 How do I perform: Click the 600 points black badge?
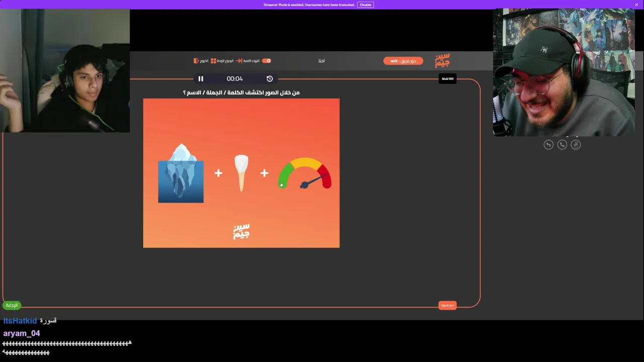click(x=447, y=79)
